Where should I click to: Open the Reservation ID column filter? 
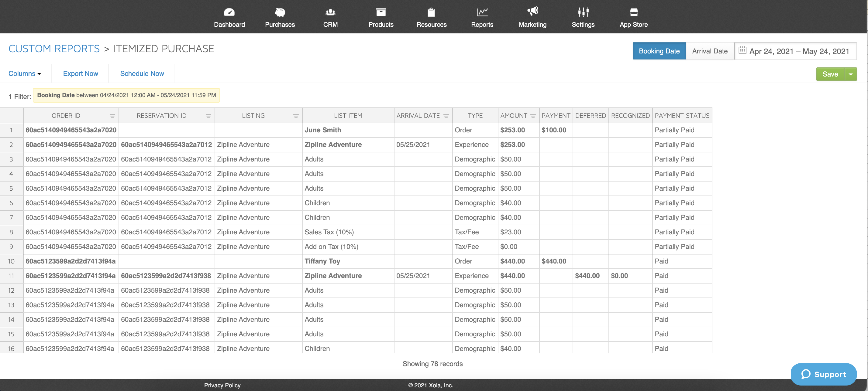point(208,116)
